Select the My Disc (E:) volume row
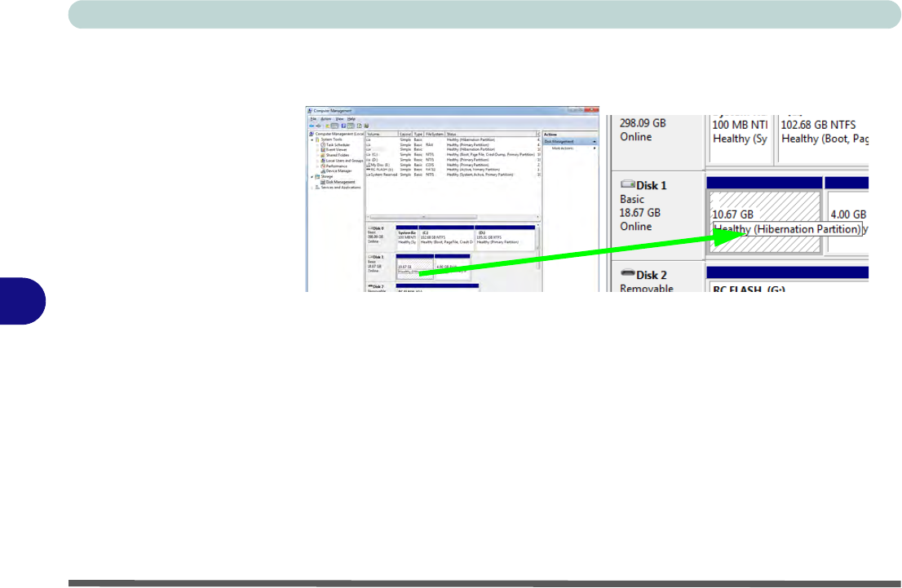This screenshot has height=588, width=902. click(453, 165)
